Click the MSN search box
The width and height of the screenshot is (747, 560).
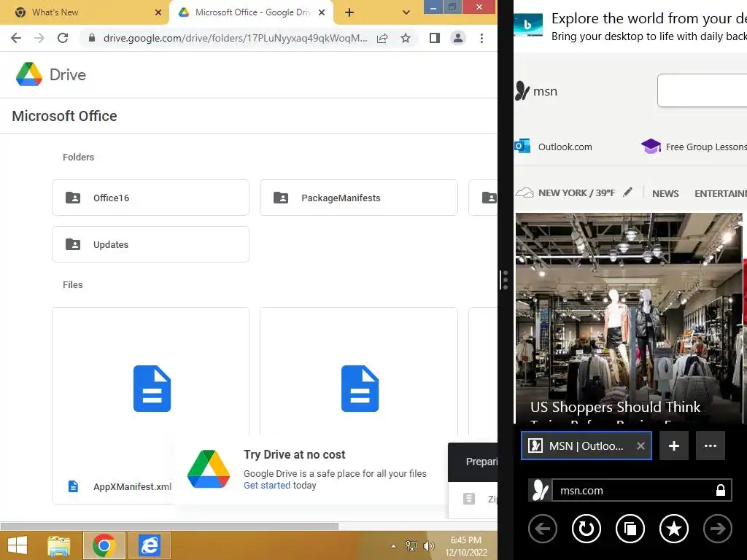tap(703, 90)
